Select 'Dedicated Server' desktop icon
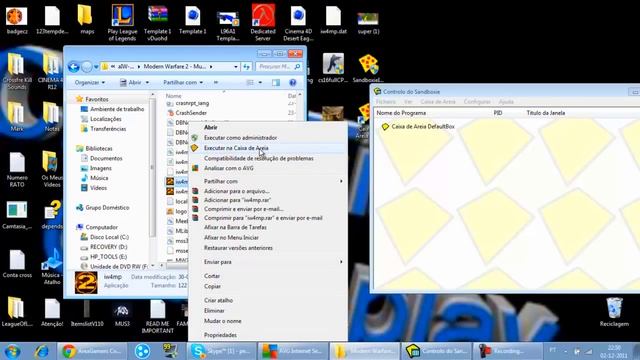Image resolution: width=640 pixels, height=360 pixels. [x=263, y=22]
